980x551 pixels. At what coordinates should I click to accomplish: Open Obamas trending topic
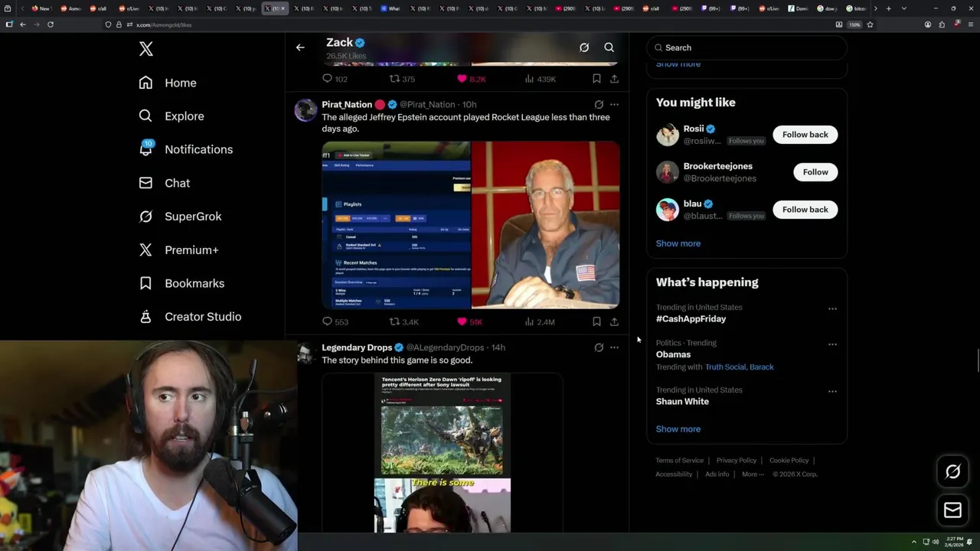(673, 354)
